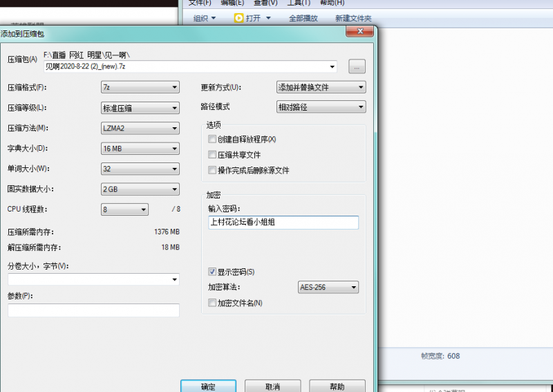Uncheck the 显示密码 checkbox
The height and width of the screenshot is (392, 553).
(x=212, y=272)
